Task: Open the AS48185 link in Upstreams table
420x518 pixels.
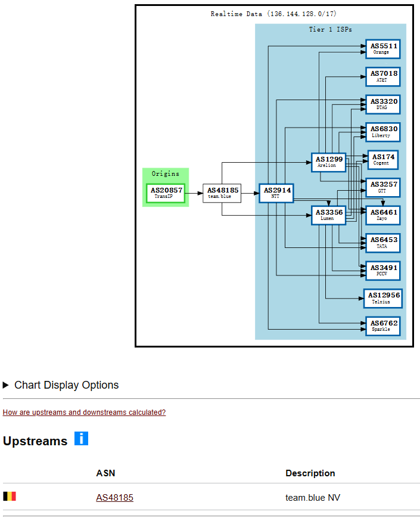Action: tap(114, 498)
